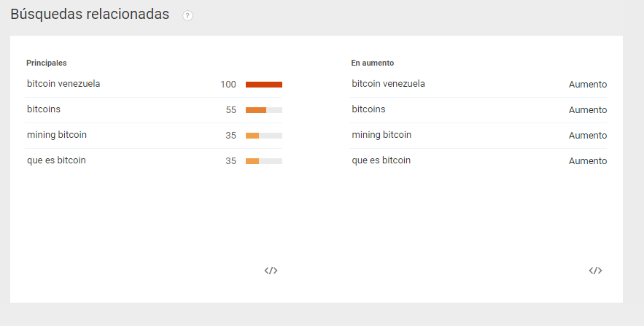The height and width of the screenshot is (326, 644).
Task: Open 'bitcoin venezuela' in En aumento list
Action: click(x=389, y=84)
